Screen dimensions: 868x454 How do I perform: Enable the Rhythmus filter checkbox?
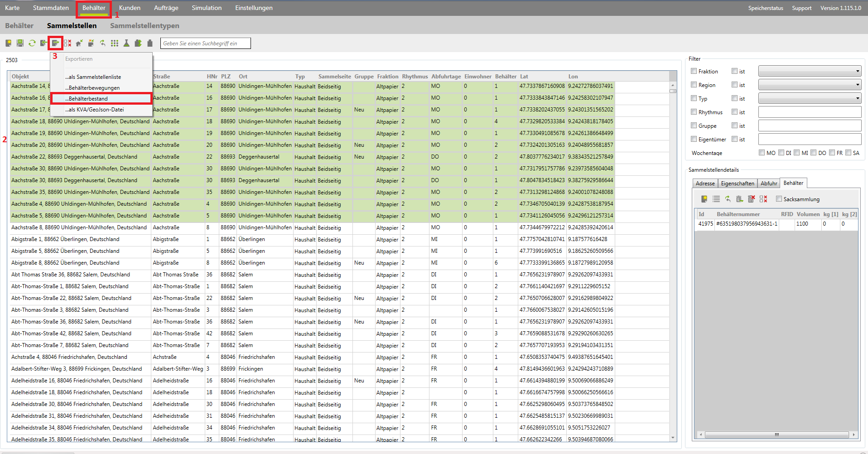pyautogui.click(x=694, y=112)
